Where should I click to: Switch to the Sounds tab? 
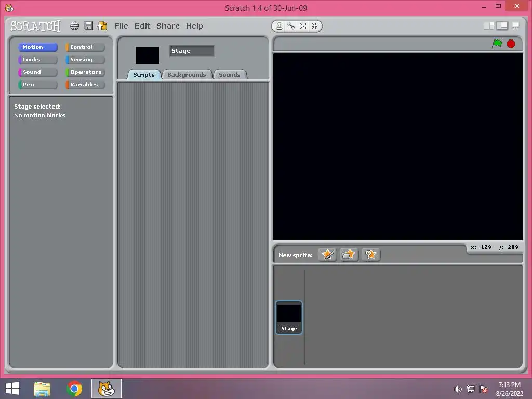(x=229, y=75)
